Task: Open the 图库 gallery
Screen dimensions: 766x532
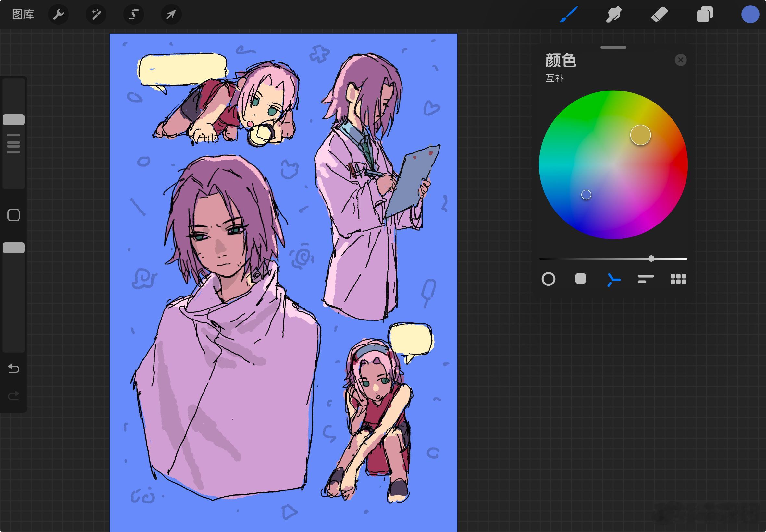Action: tap(23, 14)
